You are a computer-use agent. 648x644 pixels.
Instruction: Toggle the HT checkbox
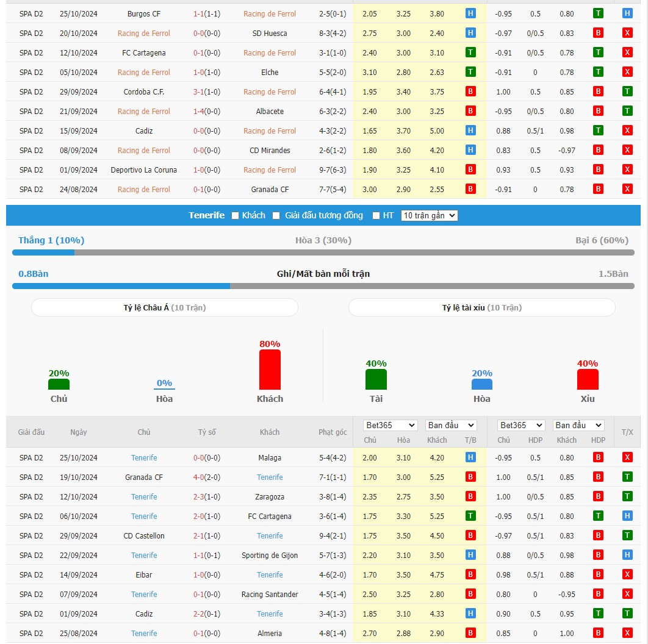pos(376,216)
